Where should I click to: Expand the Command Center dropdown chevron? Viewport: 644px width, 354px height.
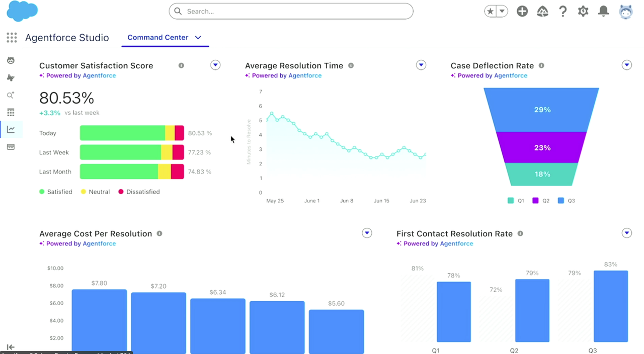coord(198,37)
